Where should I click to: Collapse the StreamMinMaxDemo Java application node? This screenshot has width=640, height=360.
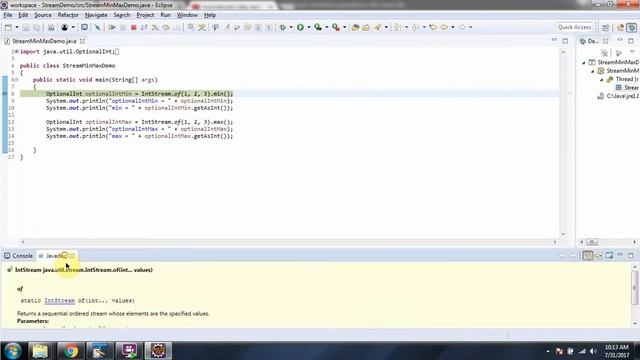click(593, 71)
